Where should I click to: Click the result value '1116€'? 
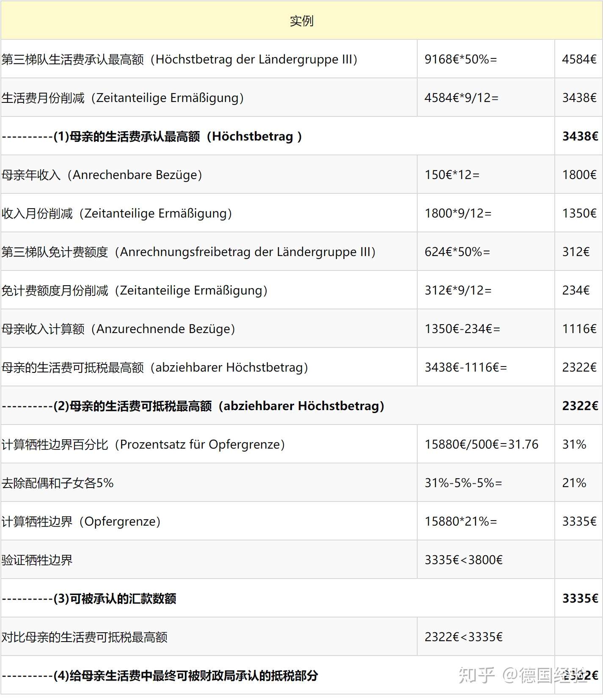pos(579,329)
